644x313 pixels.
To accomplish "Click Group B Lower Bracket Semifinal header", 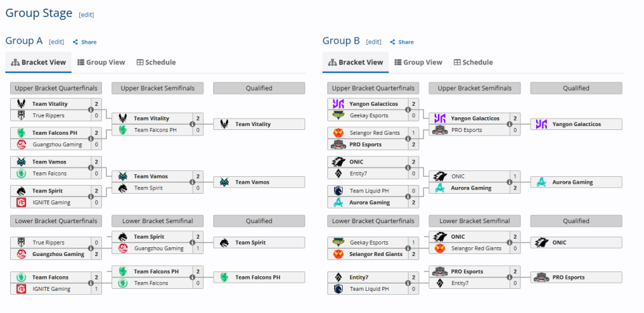I will click(475, 221).
